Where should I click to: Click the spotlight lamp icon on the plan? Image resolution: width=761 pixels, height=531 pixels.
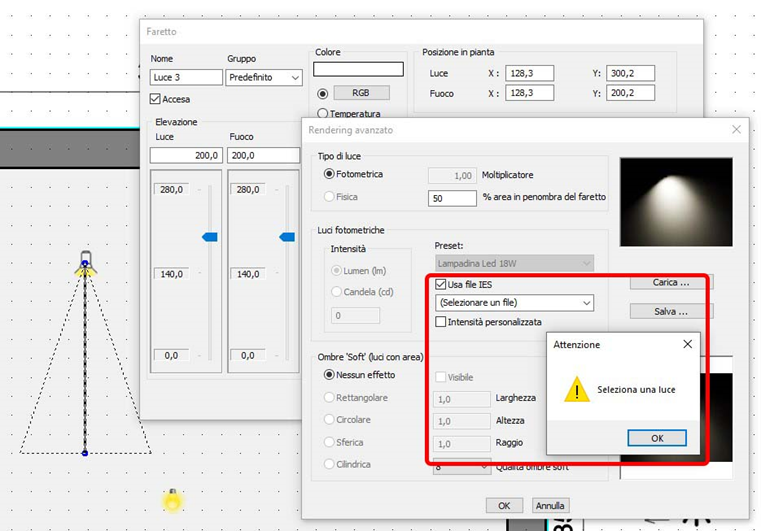(x=85, y=263)
